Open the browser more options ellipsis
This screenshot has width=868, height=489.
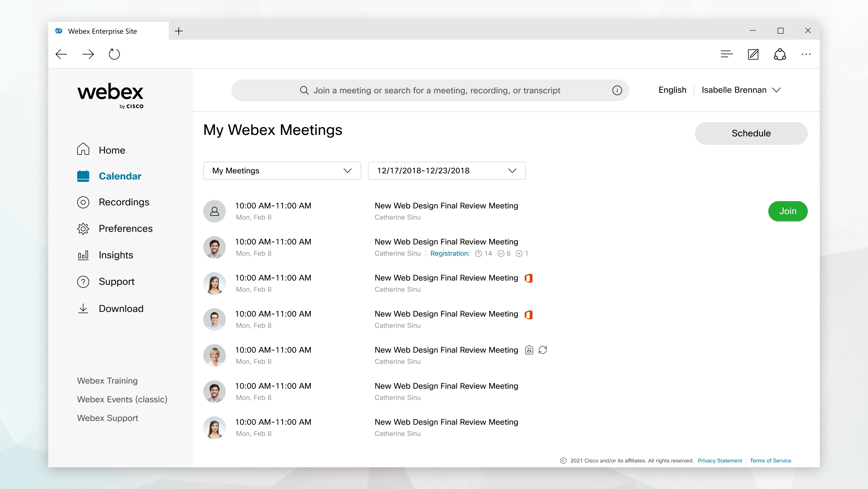pos(806,54)
